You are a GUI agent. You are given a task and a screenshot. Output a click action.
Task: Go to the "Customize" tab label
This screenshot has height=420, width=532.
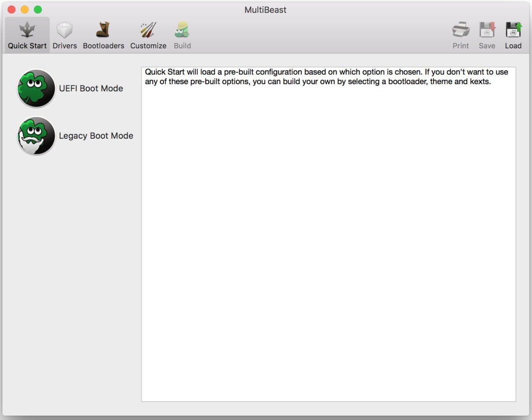pyautogui.click(x=148, y=45)
